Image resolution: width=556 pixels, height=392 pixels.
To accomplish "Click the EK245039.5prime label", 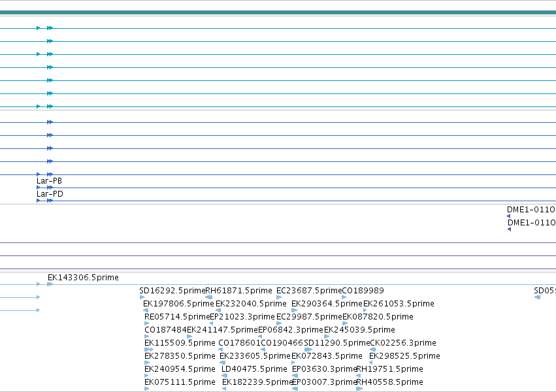I will point(359,330).
